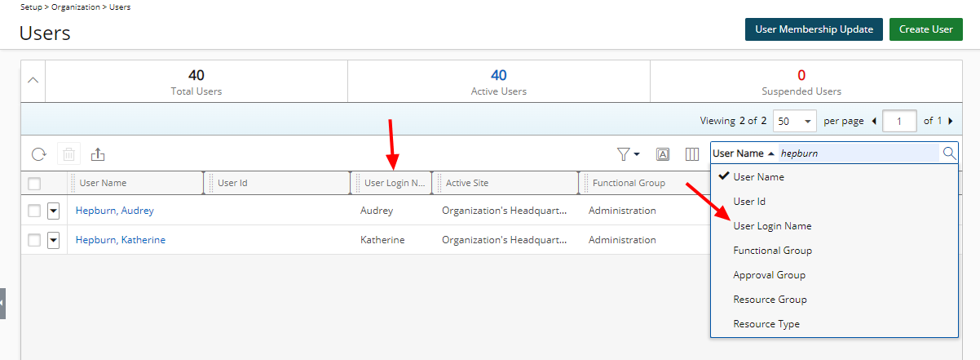Click the Audrey login name cell
980x360 pixels.
377,211
